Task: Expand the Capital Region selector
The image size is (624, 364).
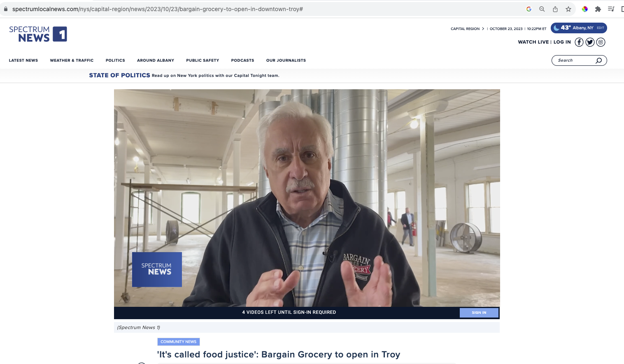Action: [467, 29]
